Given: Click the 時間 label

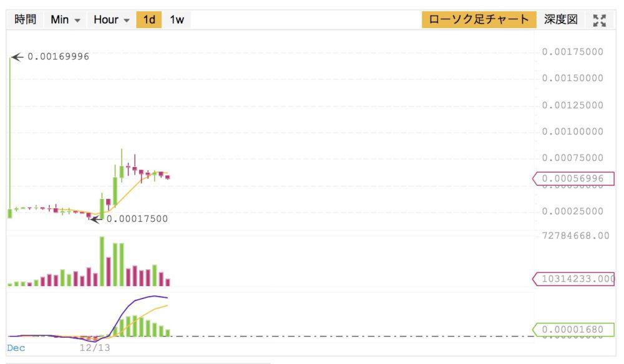Looking at the screenshot, I should [25, 19].
